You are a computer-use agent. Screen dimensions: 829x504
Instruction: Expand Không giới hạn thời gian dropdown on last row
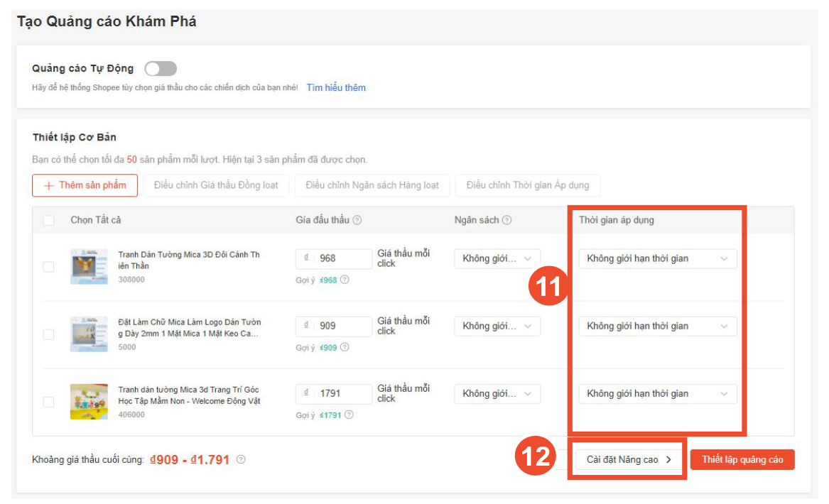(x=657, y=393)
